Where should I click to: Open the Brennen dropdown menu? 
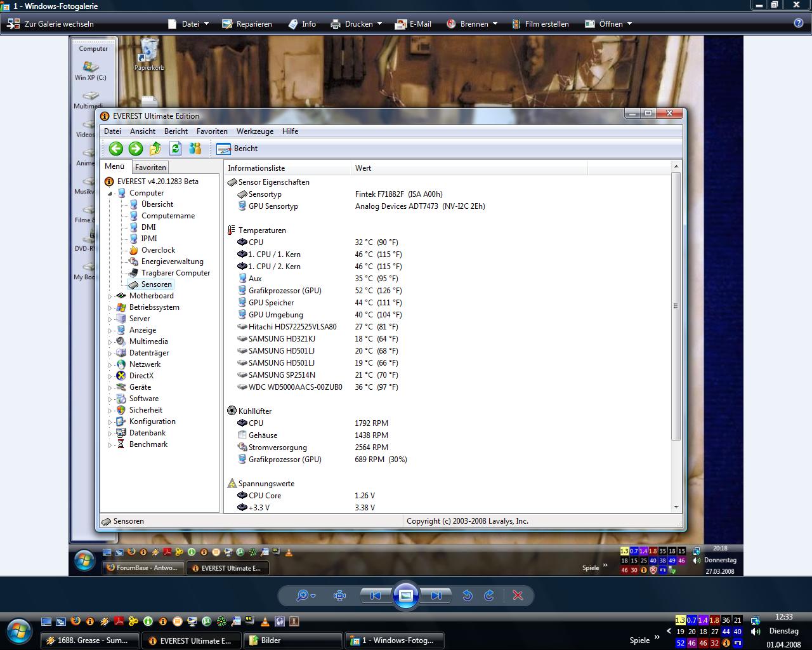(472, 24)
